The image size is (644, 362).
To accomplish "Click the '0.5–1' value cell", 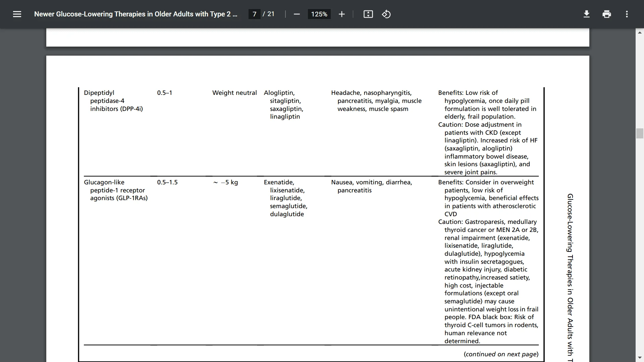I will (164, 93).
